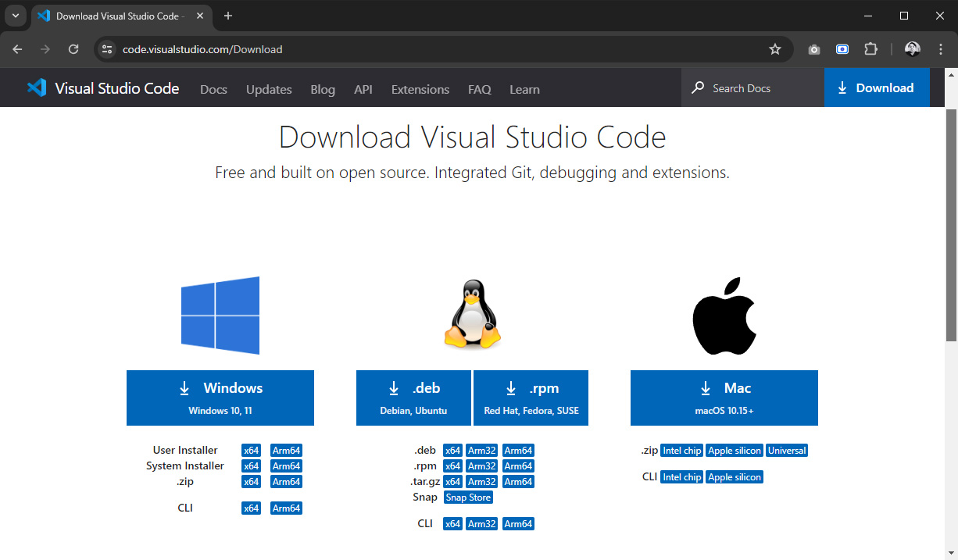958x560 pixels.
Task: Click x64 in Linux .deb row
Action: coord(452,451)
